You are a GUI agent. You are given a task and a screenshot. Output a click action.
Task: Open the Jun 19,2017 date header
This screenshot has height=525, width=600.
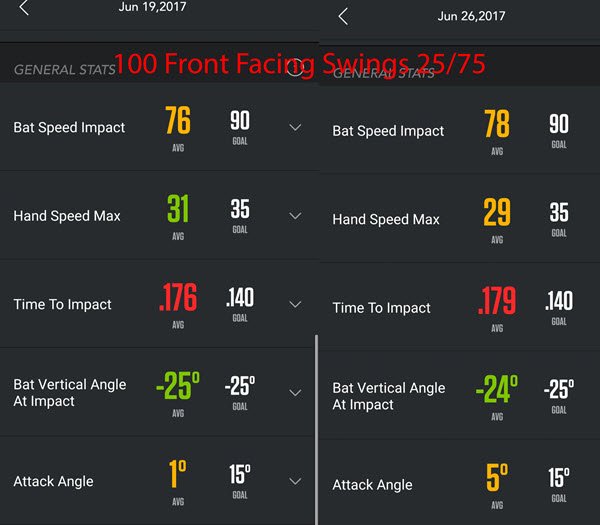click(x=152, y=7)
